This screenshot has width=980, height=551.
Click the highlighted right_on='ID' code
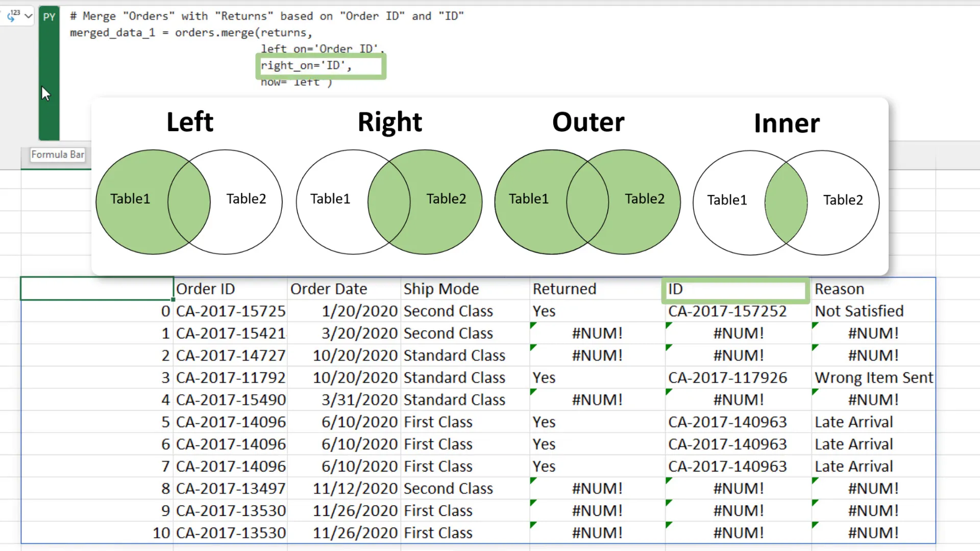tap(320, 65)
